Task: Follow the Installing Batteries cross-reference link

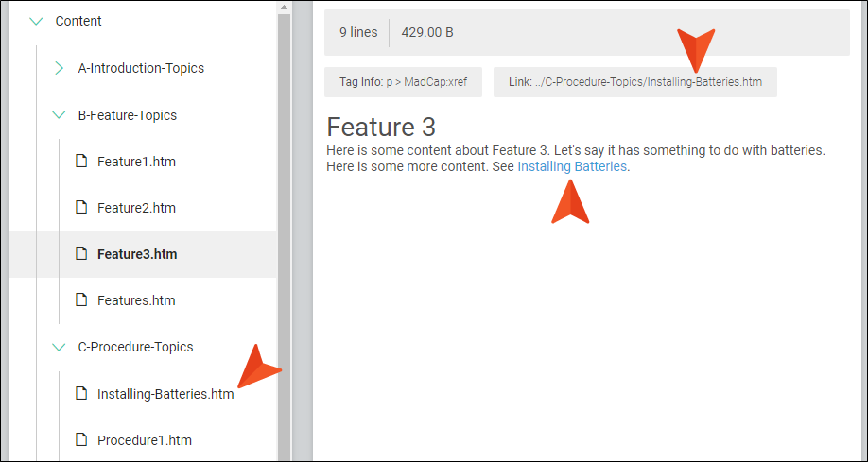Action: click(x=572, y=166)
